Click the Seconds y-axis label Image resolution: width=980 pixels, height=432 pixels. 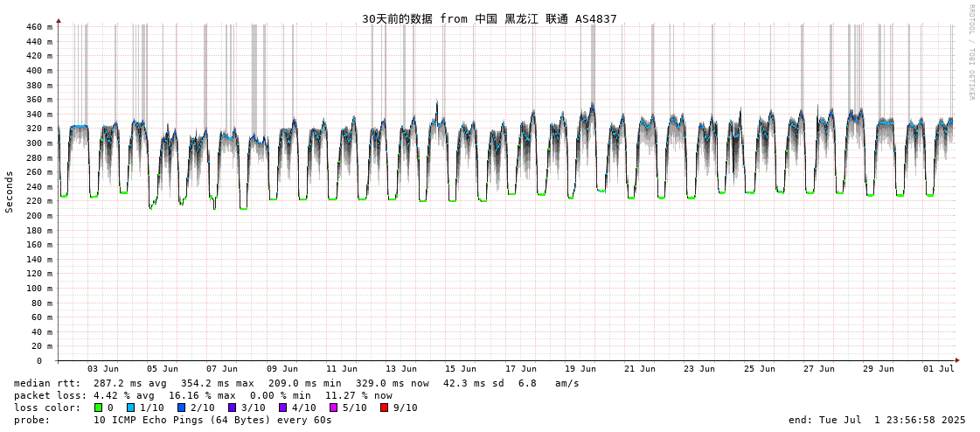10,192
